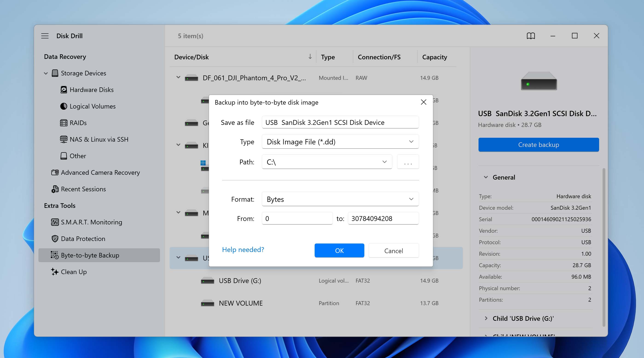The width and height of the screenshot is (644, 358).
Task: Click the DF_061_DJI_Phantom disk icon
Action: click(x=191, y=78)
